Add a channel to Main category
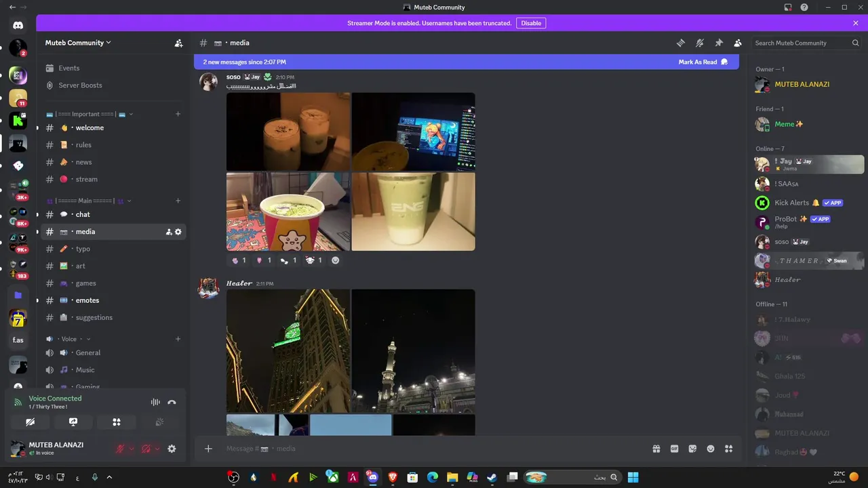This screenshot has width=868, height=488. coord(178,201)
